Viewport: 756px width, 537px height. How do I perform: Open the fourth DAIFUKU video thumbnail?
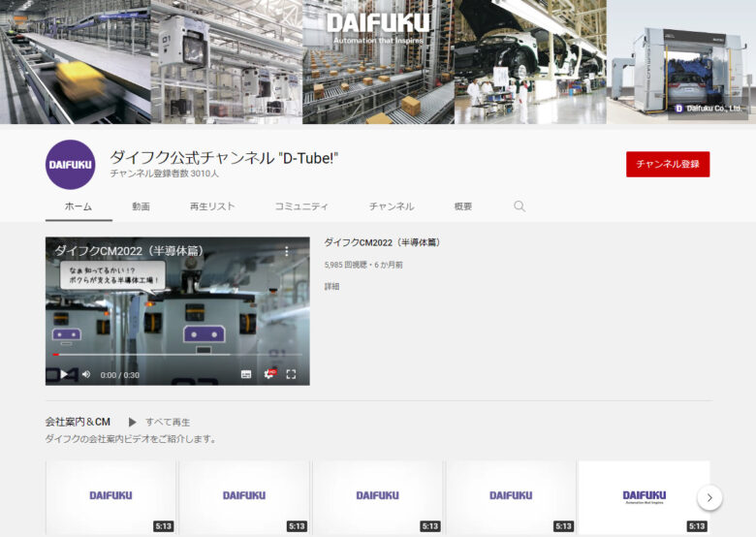(x=511, y=497)
